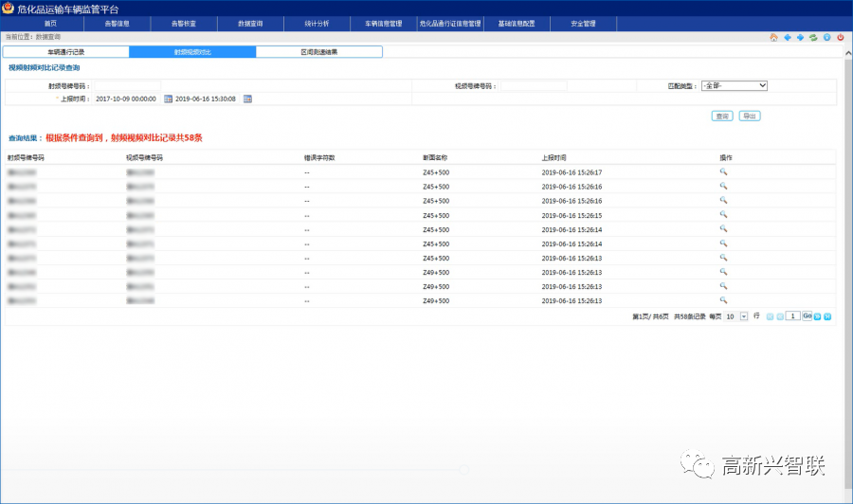View details of the first record row
The image size is (853, 504).
click(723, 172)
